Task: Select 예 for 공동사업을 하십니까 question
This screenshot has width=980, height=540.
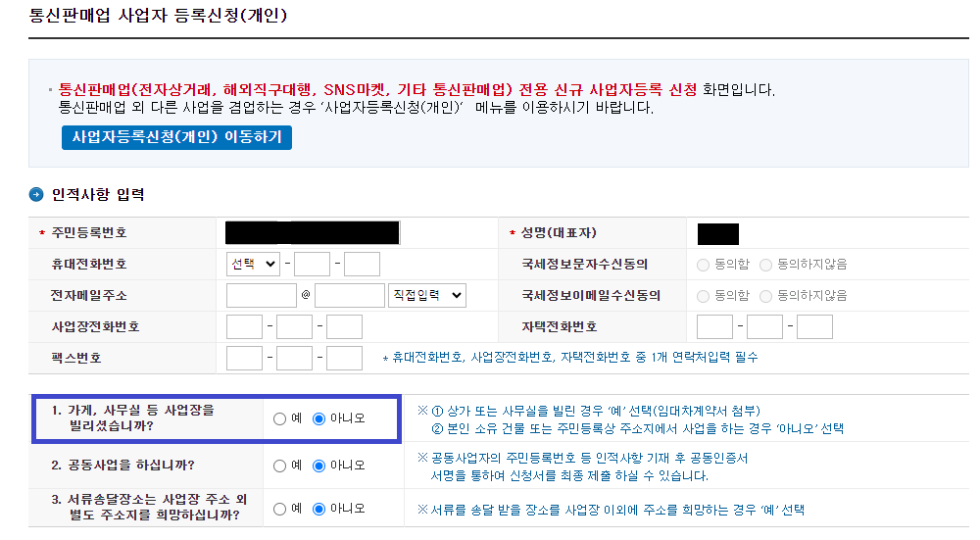Action: point(280,466)
